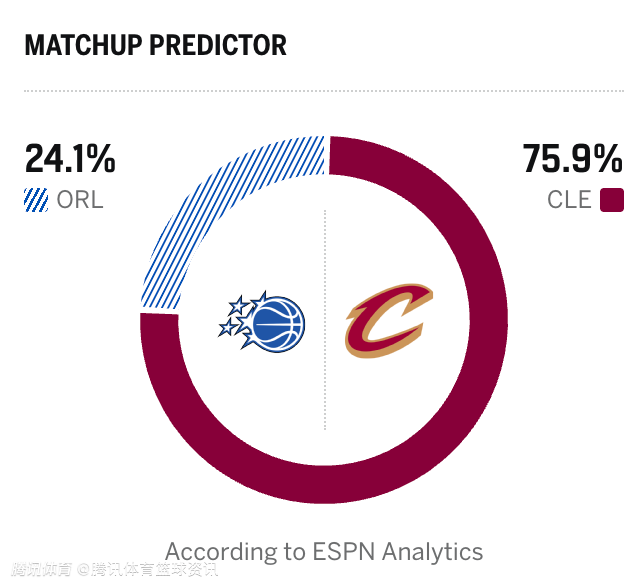This screenshot has height=586, width=642.
Task: Select the CLE maroon legend square
Action: coord(612,200)
